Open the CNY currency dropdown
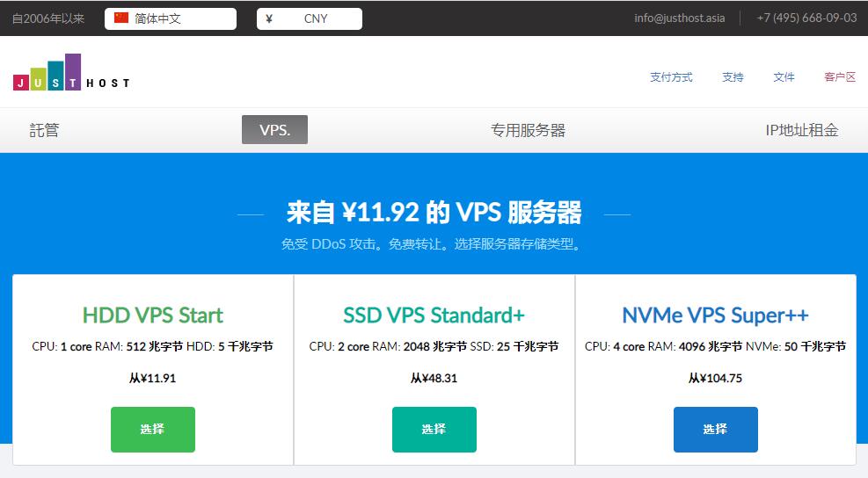868x478 pixels. (310, 18)
